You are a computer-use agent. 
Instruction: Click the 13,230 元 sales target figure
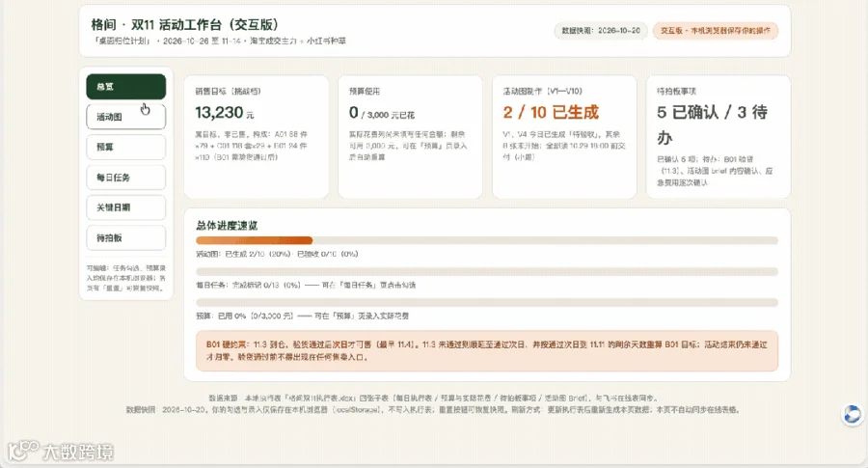tap(224, 113)
